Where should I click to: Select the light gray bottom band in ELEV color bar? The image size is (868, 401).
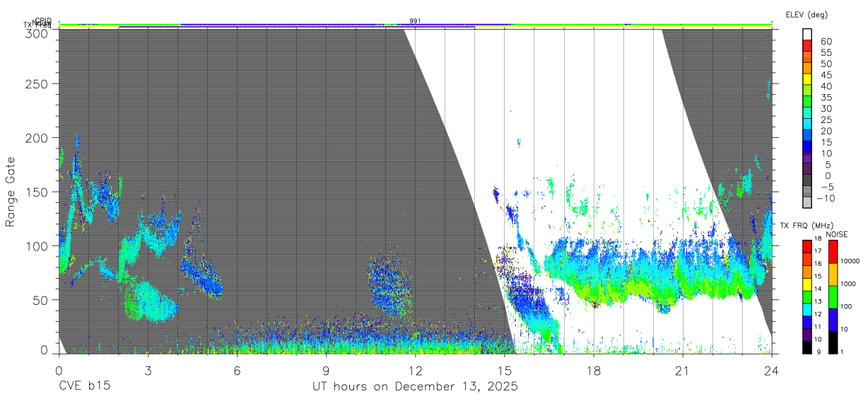click(807, 203)
